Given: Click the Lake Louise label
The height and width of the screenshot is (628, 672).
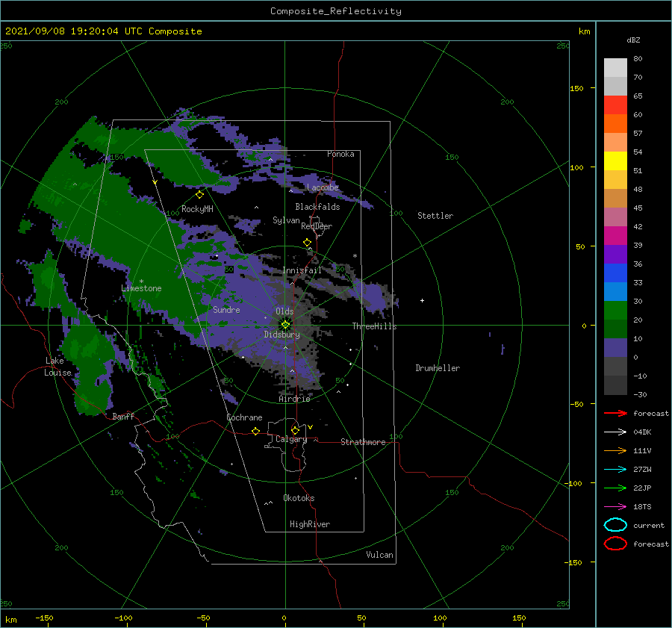Looking at the screenshot, I should 57,367.
